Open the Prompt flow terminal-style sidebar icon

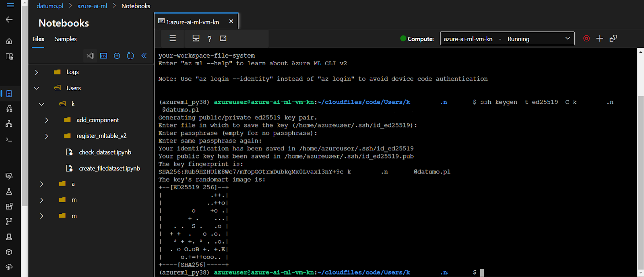coord(9,139)
